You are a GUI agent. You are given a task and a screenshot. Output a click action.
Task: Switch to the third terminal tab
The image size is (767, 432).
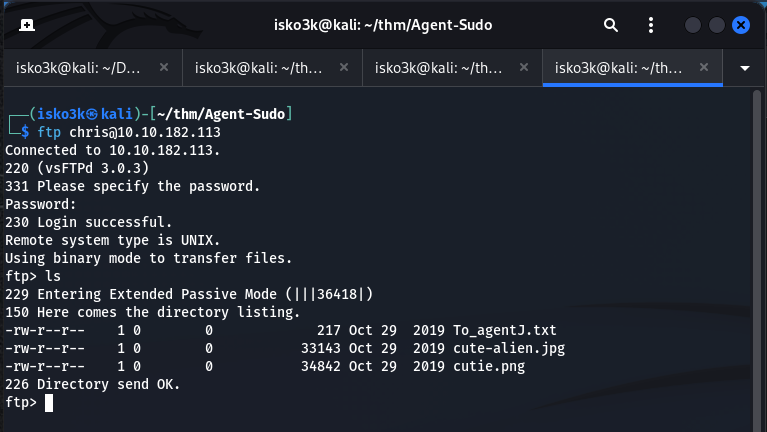[x=442, y=68]
